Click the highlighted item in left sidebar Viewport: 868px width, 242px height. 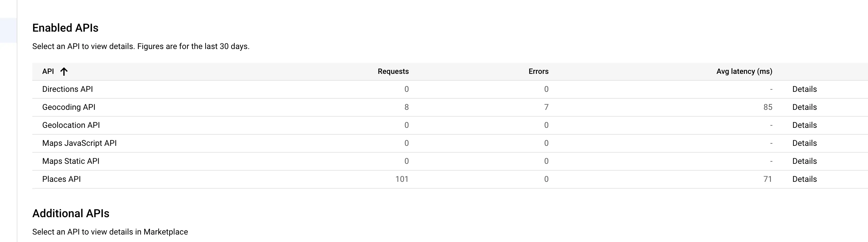8,30
